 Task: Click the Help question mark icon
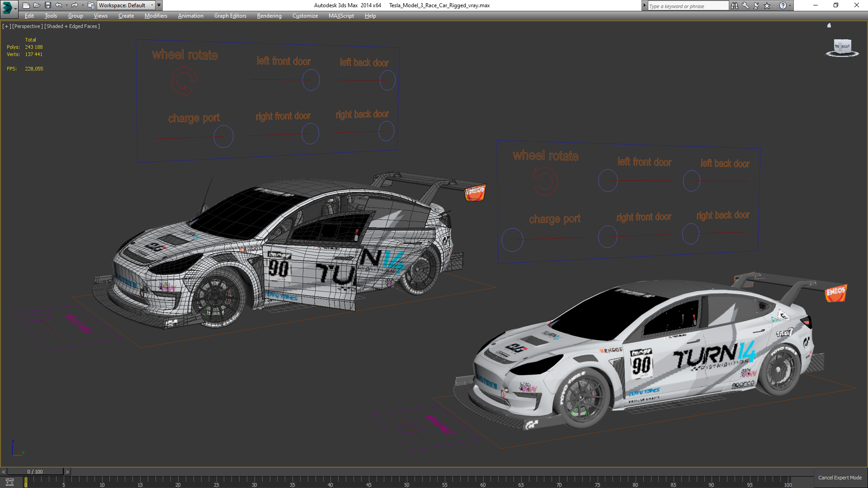(783, 5)
